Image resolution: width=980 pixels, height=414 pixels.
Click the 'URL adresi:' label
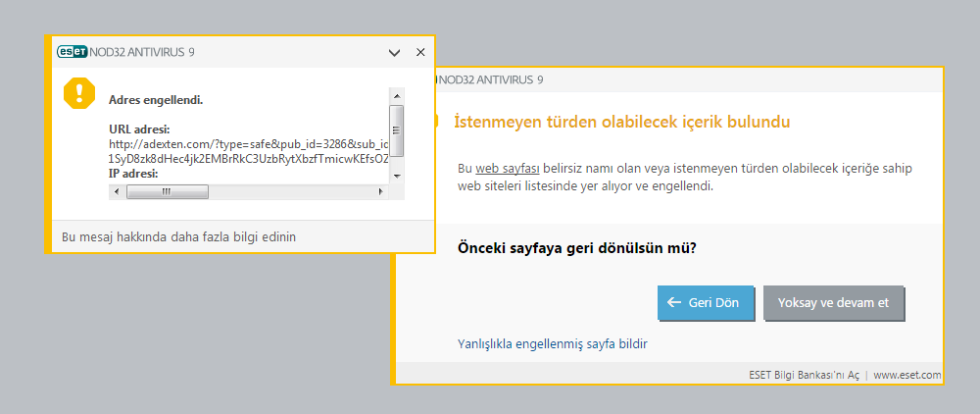[x=139, y=129]
